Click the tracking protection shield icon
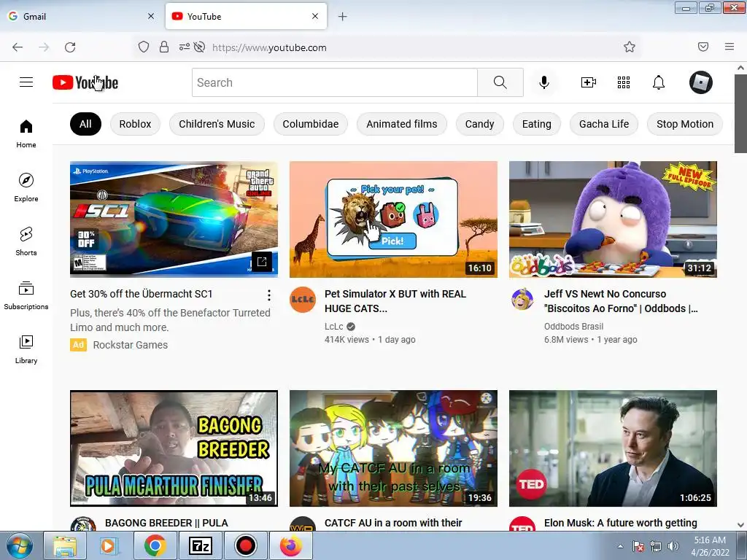Screen dimensions: 747x560 click(144, 47)
